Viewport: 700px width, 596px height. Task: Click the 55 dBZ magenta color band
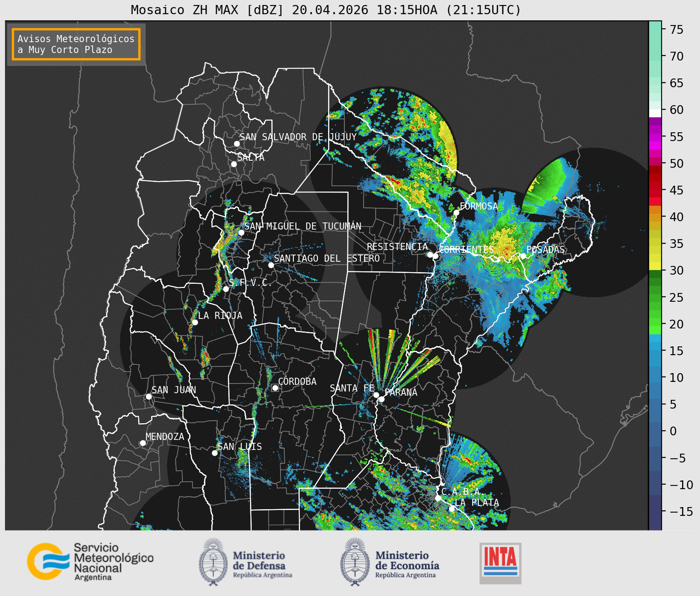(655, 136)
